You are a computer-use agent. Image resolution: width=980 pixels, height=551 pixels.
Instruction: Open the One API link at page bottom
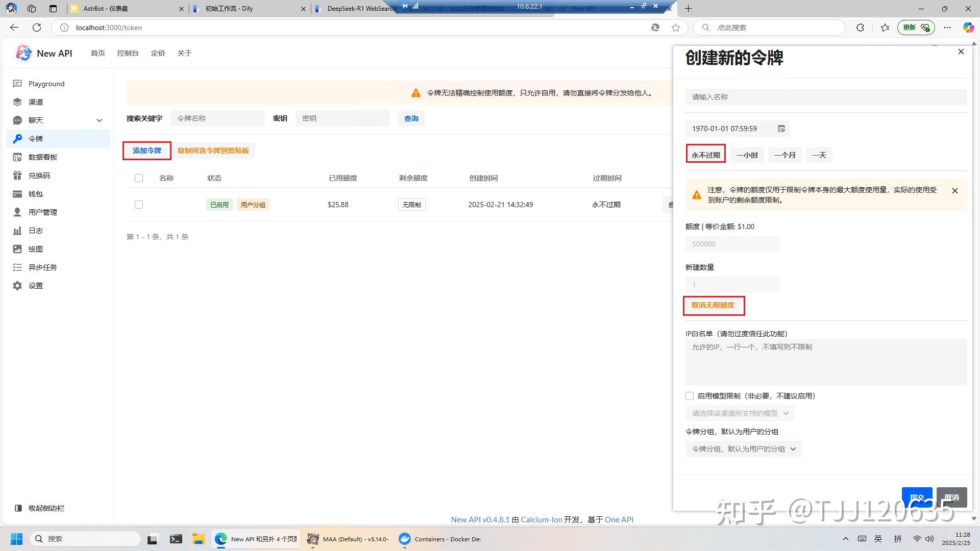619,519
